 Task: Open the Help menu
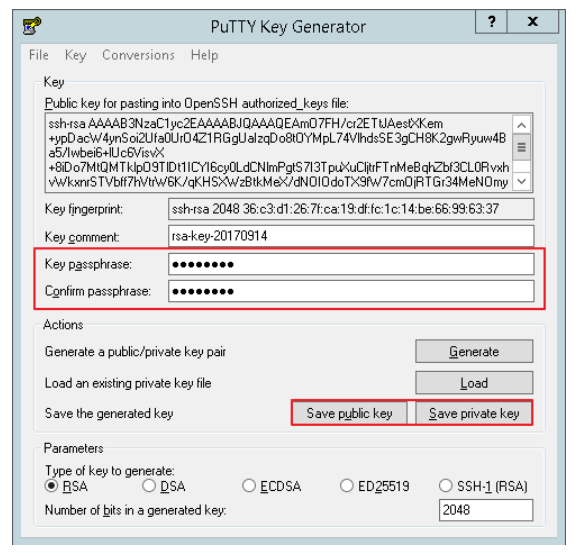(x=205, y=55)
